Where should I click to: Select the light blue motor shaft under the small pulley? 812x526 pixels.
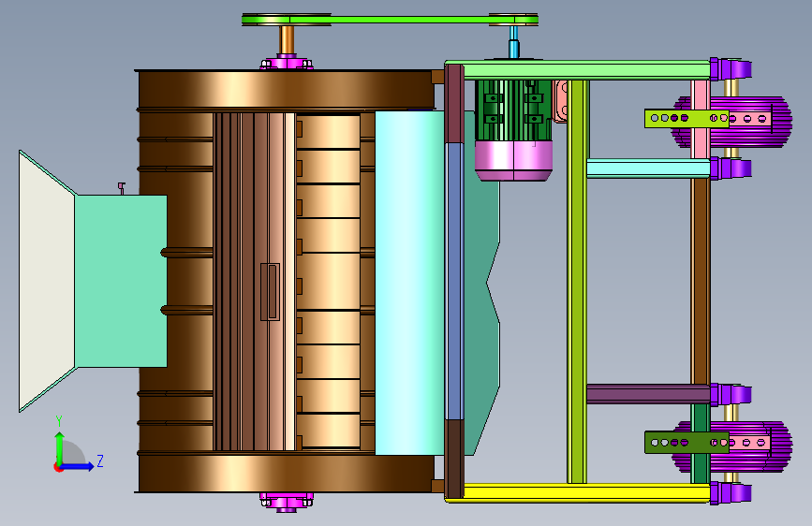(x=514, y=42)
